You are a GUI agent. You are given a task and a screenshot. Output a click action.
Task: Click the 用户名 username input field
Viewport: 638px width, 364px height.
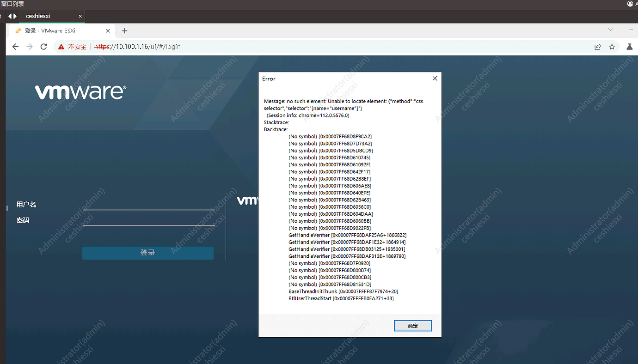coord(148,206)
